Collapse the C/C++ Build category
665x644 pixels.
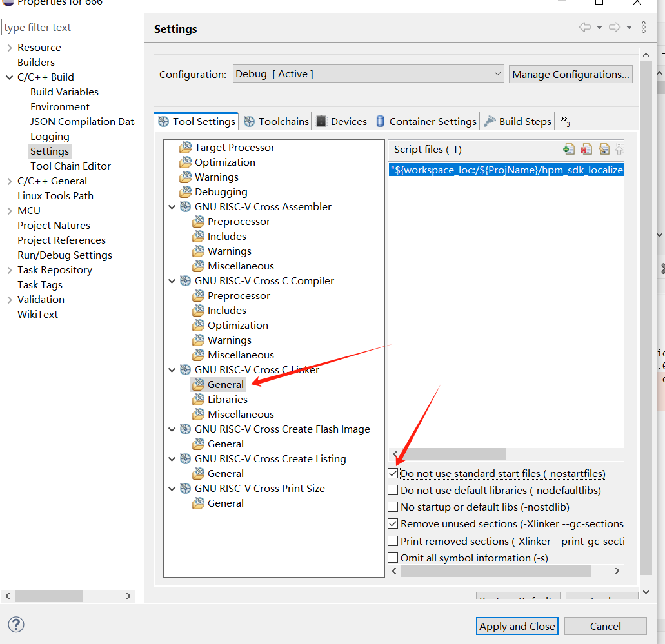click(9, 77)
